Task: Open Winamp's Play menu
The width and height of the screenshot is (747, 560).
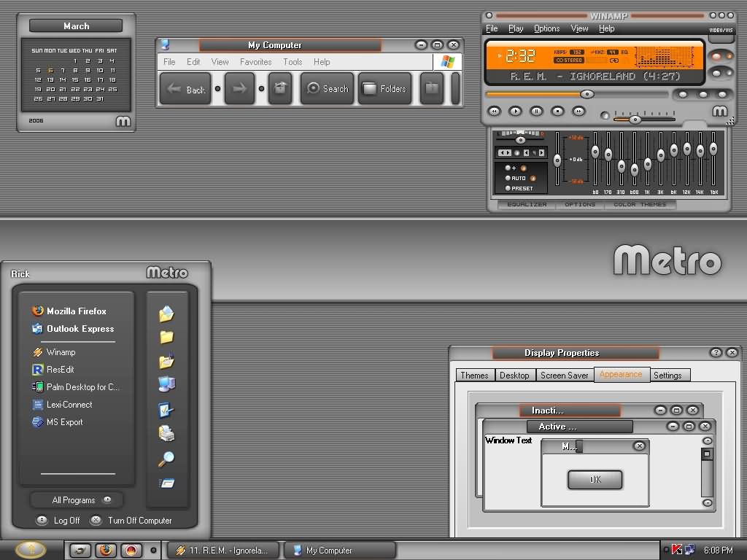Action: 516,28
